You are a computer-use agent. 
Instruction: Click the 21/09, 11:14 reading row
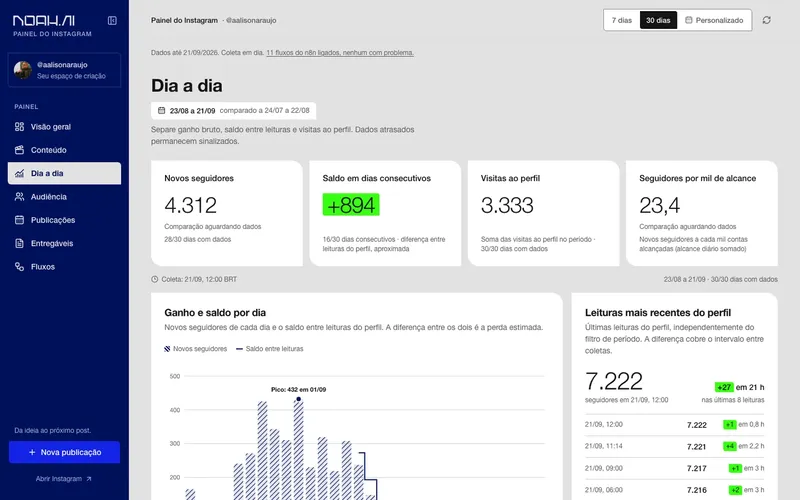coord(674,446)
